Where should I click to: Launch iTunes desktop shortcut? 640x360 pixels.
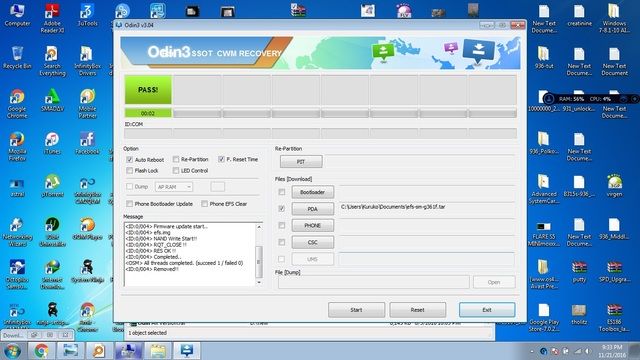coord(52,143)
